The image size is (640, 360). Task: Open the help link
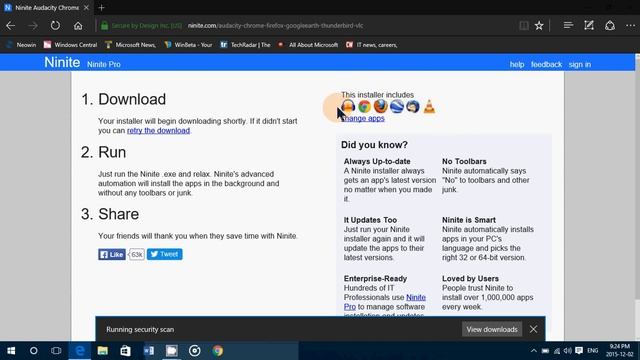pos(517,64)
